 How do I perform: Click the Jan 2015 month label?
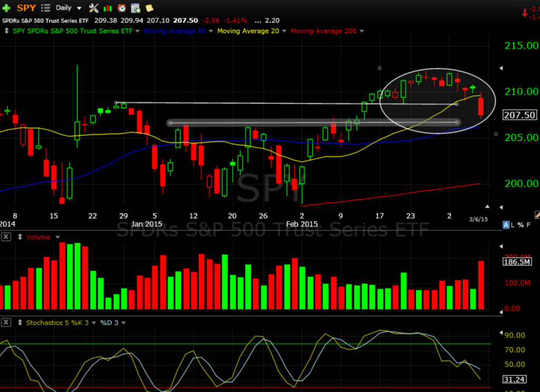coord(147,224)
